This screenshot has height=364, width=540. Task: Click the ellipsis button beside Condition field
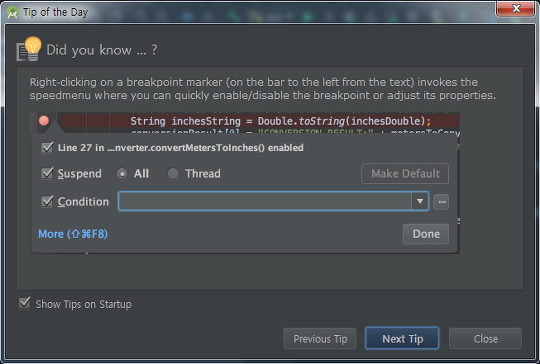coord(441,202)
